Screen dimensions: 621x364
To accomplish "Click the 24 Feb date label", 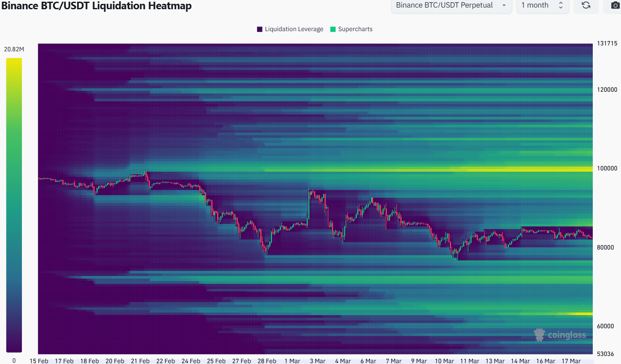I will tap(191, 361).
